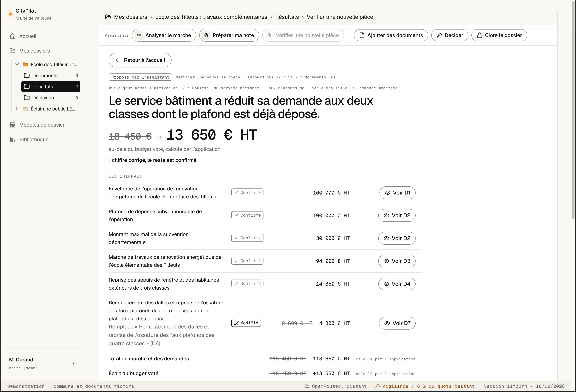Viewport: 576px width, 392px height.
Task: Click the note icon on Préparer ma note
Action: pyautogui.click(x=206, y=36)
